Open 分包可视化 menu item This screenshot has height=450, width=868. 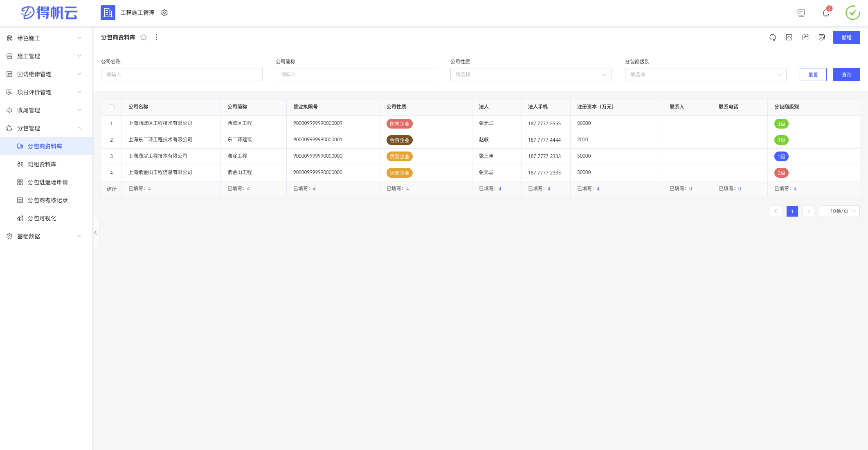[x=46, y=218]
